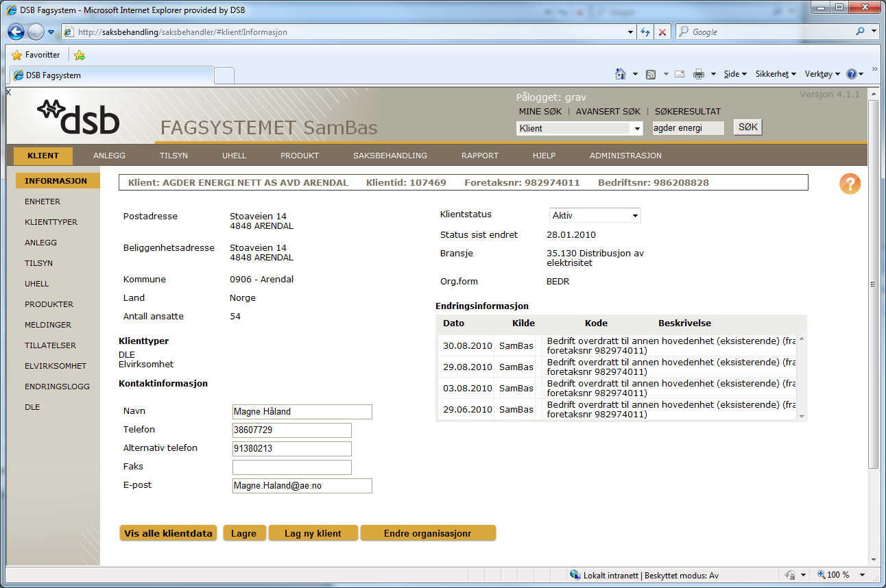Click the dsb logo
The image size is (886, 588).
point(78,117)
